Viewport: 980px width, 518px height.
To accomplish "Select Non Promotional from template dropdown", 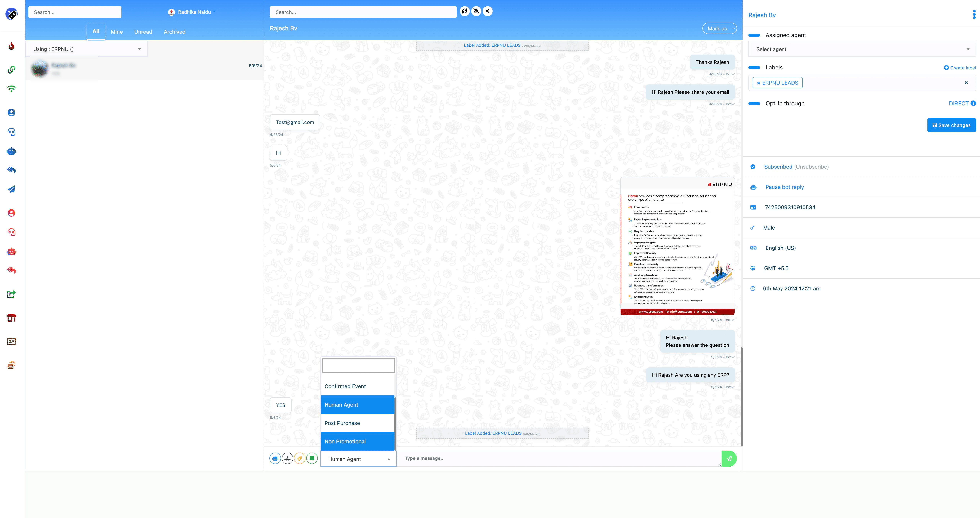I will click(x=357, y=441).
